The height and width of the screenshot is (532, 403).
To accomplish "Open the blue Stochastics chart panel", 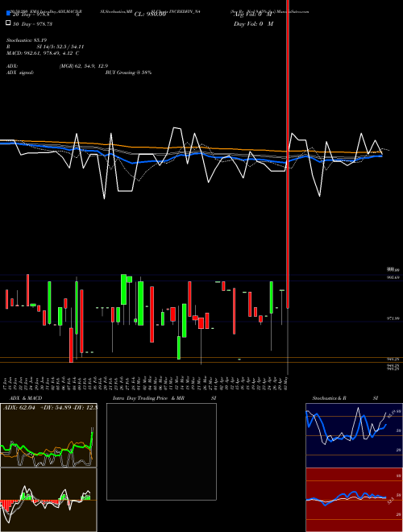I will coord(354,435).
